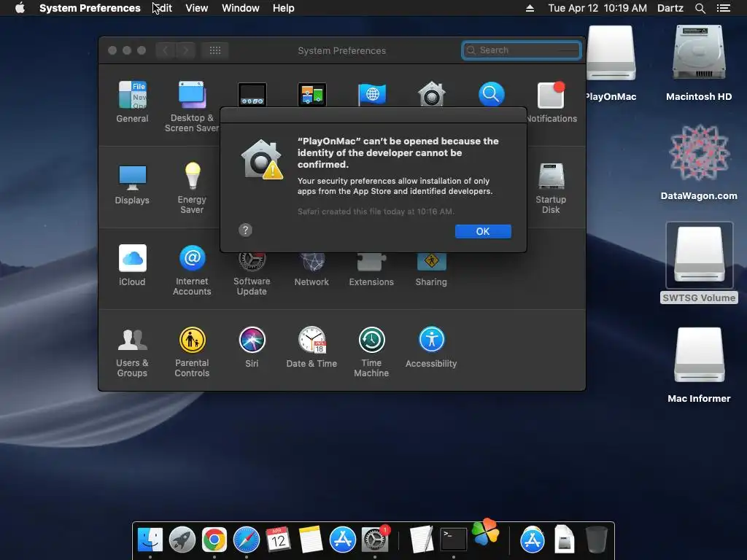Open Notification Center list icon
Image resolution: width=747 pixels, height=560 pixels.
(x=723, y=8)
